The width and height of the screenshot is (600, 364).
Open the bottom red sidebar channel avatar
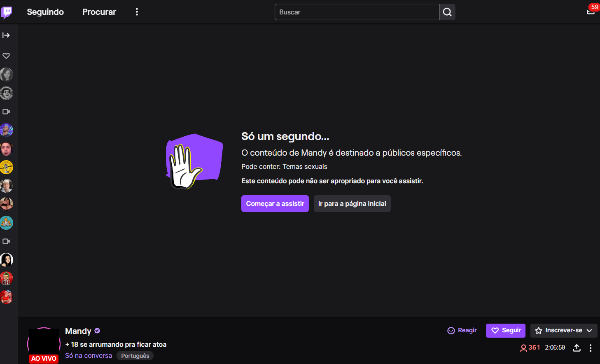click(6, 297)
